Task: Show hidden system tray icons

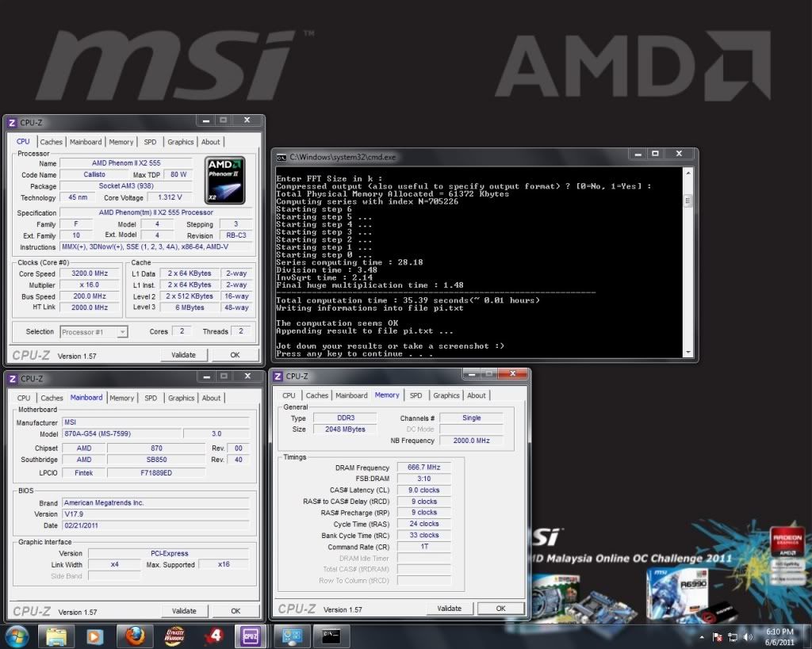Action: (x=702, y=636)
